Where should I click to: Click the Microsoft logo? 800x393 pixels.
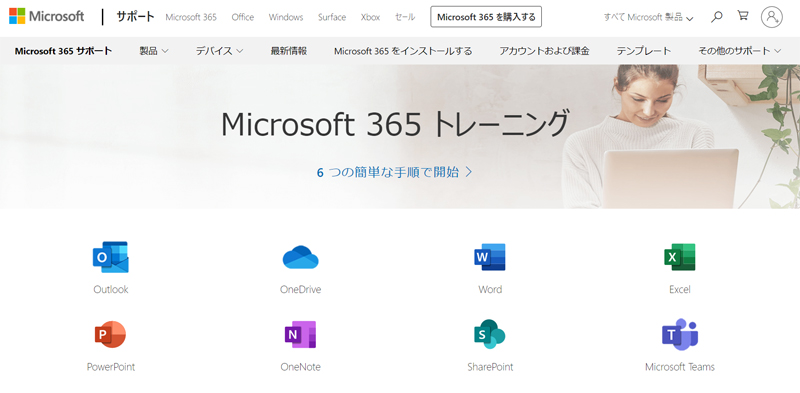click(46, 16)
